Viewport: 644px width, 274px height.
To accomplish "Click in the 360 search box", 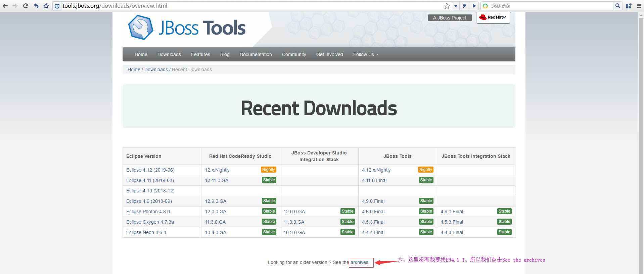I will [551, 6].
